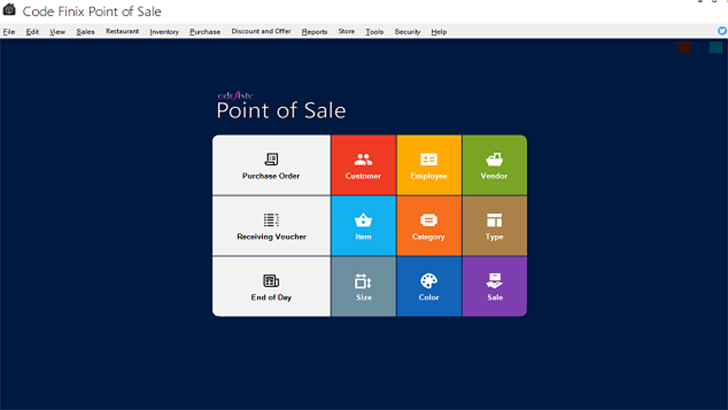Select the Type tile
This screenshot has height=410, width=728.
[x=494, y=226]
